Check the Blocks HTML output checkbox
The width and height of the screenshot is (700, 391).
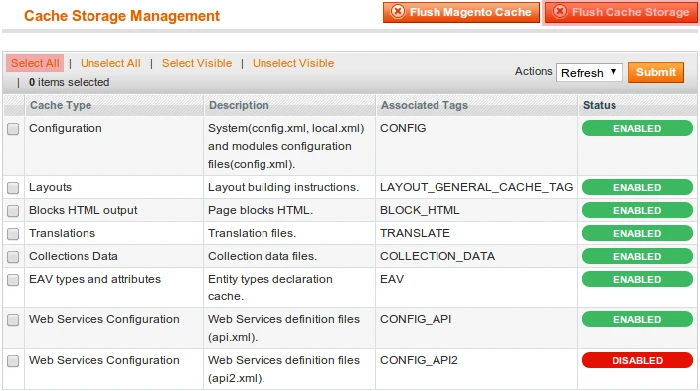point(13,211)
